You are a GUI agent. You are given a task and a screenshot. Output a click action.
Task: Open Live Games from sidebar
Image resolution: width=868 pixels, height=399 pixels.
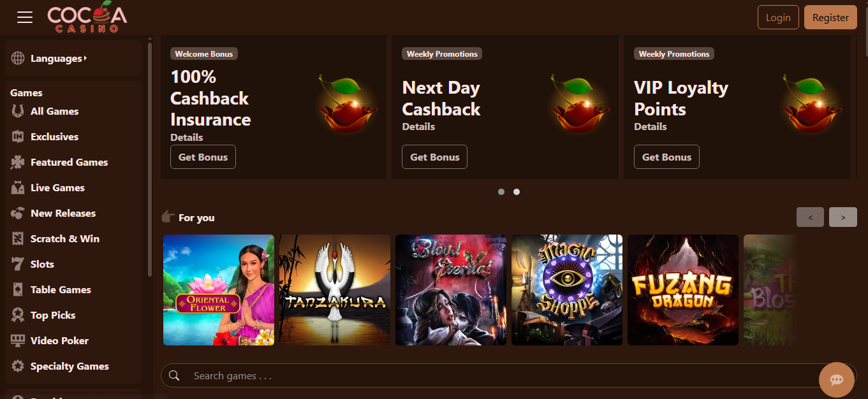(x=57, y=187)
